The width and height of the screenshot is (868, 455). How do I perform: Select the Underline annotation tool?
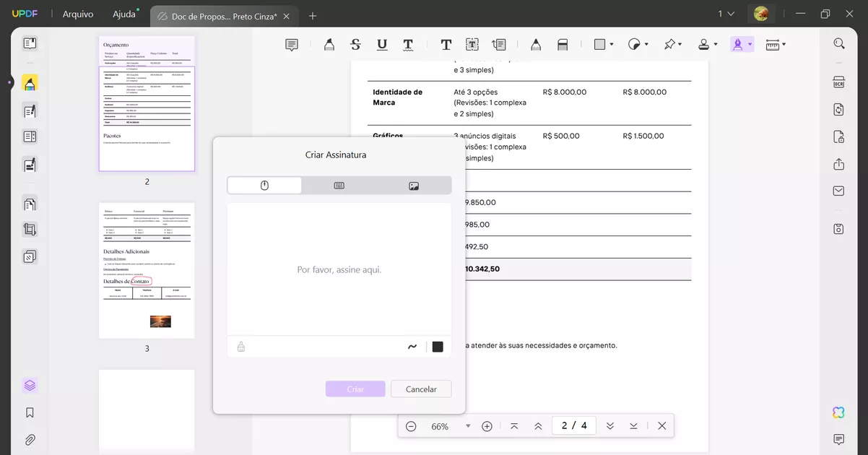(381, 43)
